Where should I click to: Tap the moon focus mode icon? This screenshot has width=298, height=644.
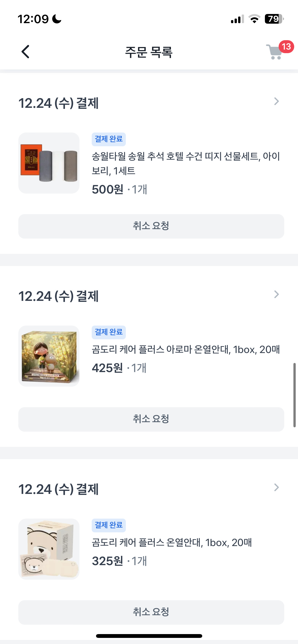(x=57, y=19)
